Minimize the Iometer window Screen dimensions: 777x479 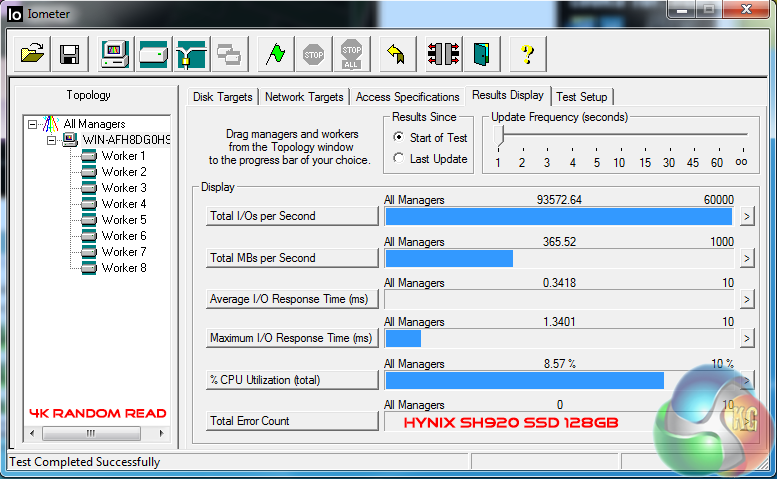tap(682, 9)
